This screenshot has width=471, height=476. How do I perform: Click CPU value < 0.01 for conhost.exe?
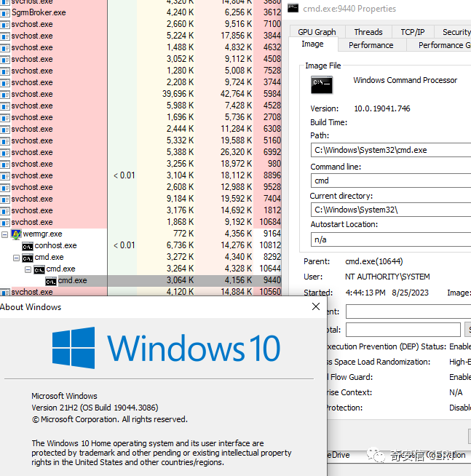click(124, 245)
